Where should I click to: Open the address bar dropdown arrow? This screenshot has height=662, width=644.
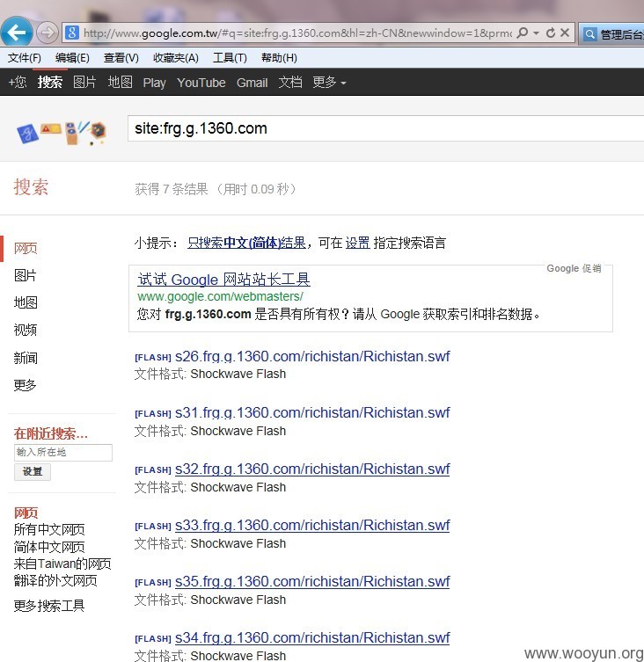[537, 33]
